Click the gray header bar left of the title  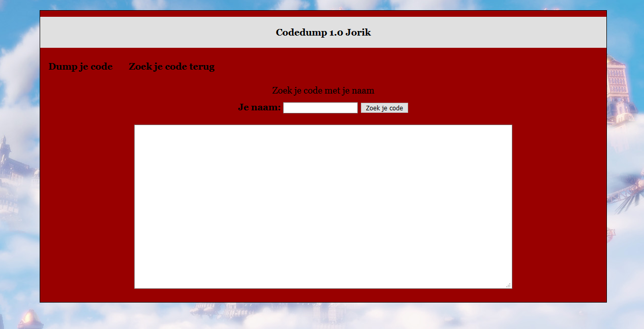152,33
